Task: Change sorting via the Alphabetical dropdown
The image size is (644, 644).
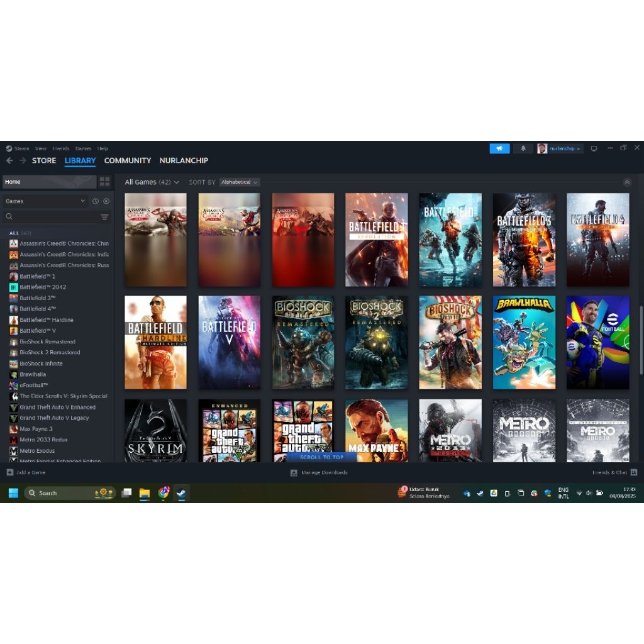Action: pos(239,182)
